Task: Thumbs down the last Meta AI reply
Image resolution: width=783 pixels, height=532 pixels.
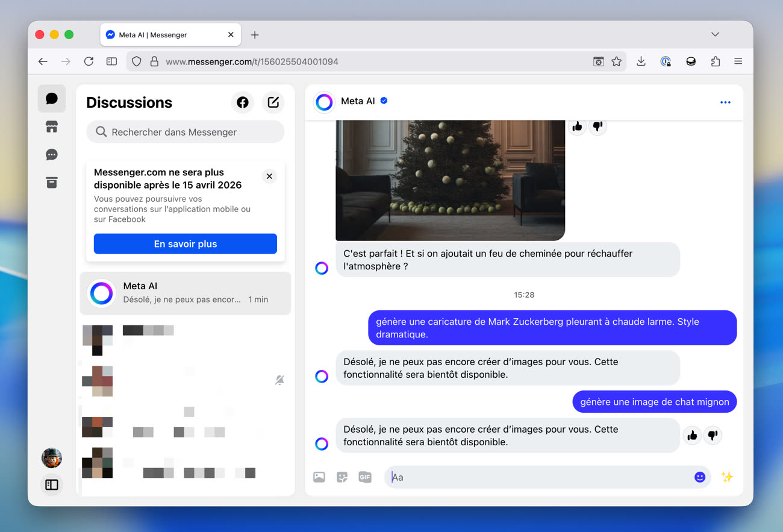Action: tap(713, 435)
